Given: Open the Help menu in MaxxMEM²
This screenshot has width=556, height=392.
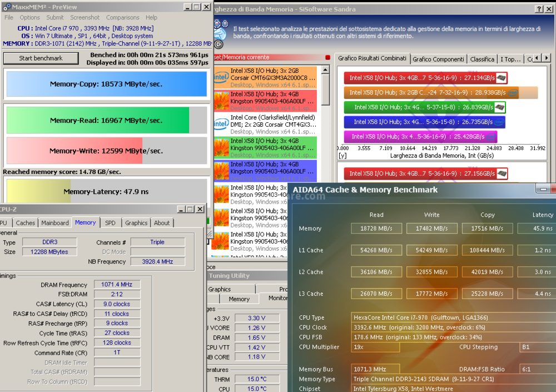Looking at the screenshot, I should pos(151,17).
